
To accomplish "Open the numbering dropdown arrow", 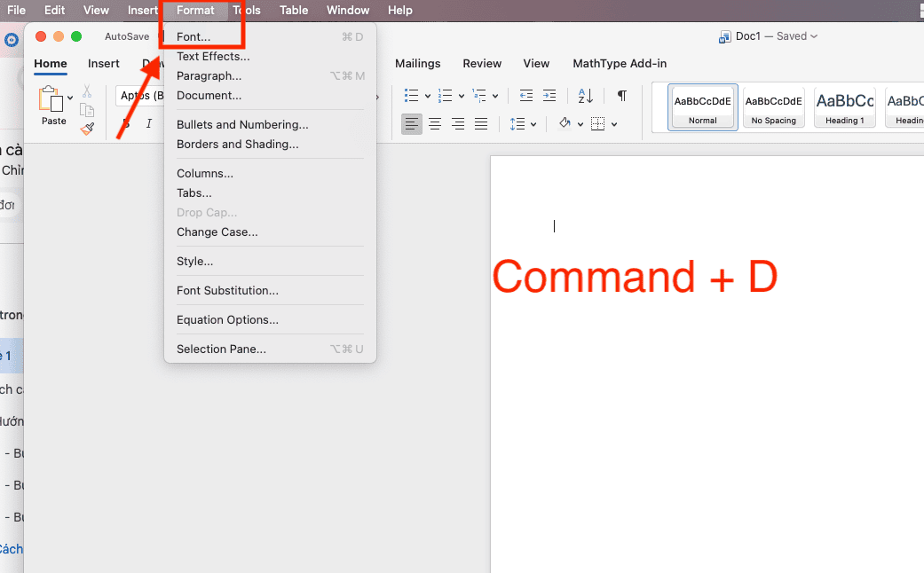I will tap(462, 96).
